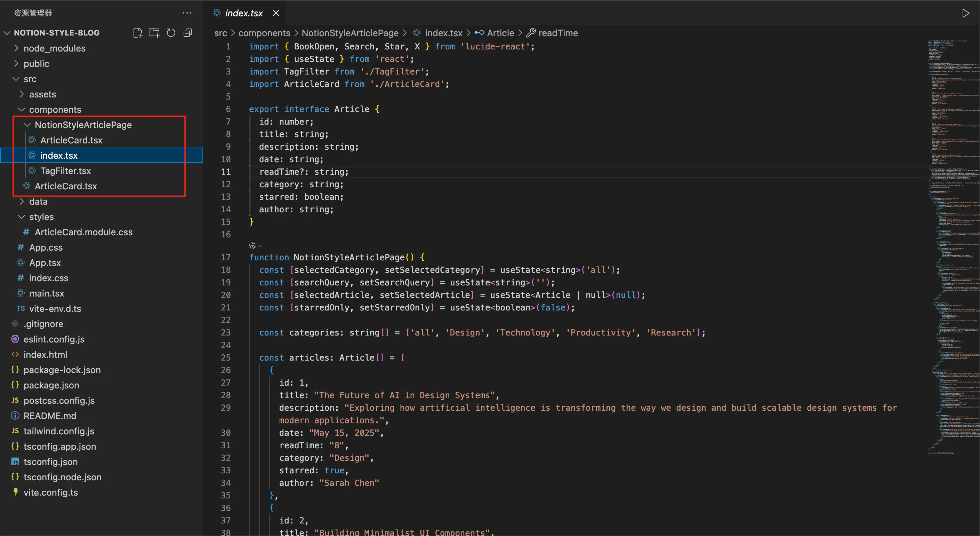
Task: Open vite-env.d.ts file
Action: [x=55, y=309]
